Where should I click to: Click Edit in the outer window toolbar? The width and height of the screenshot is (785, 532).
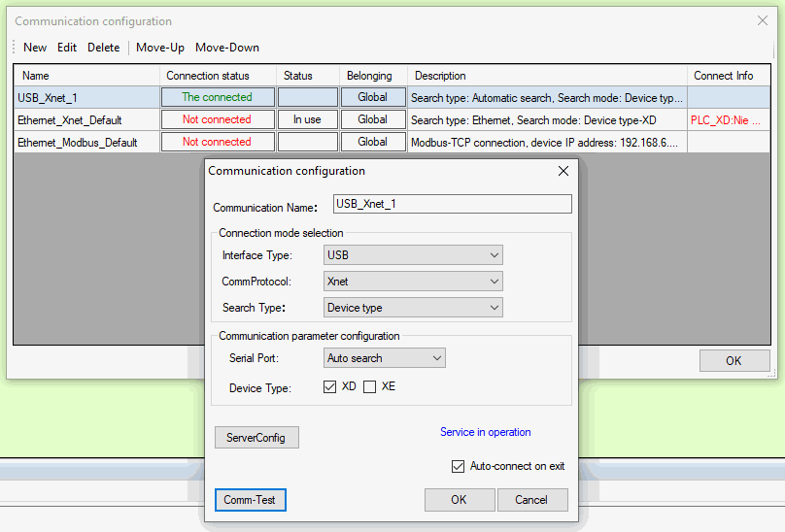67,48
